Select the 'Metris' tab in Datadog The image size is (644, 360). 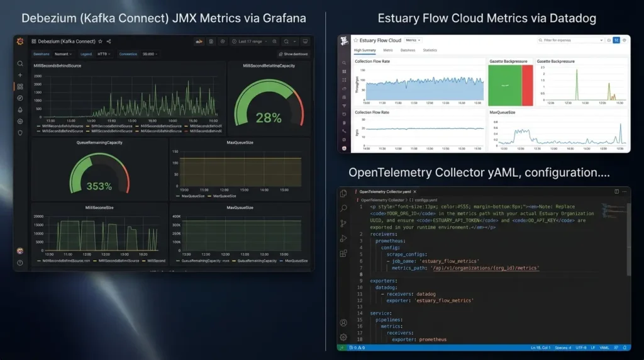tap(388, 50)
